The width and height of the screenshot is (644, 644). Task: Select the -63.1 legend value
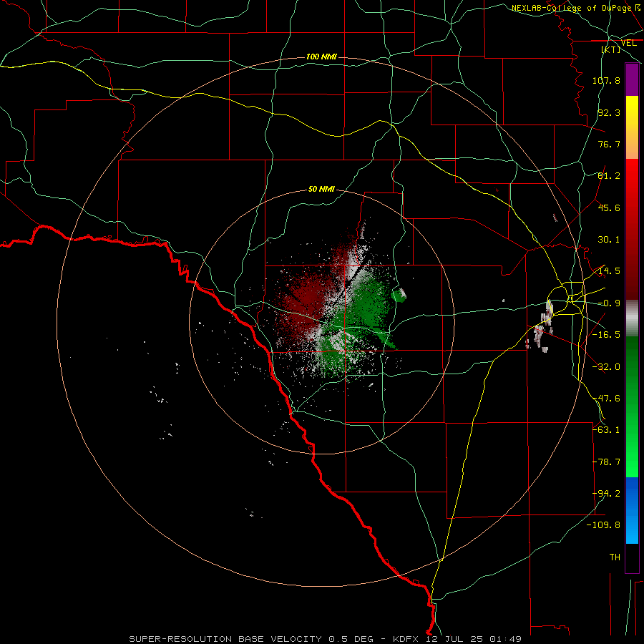tap(606, 430)
